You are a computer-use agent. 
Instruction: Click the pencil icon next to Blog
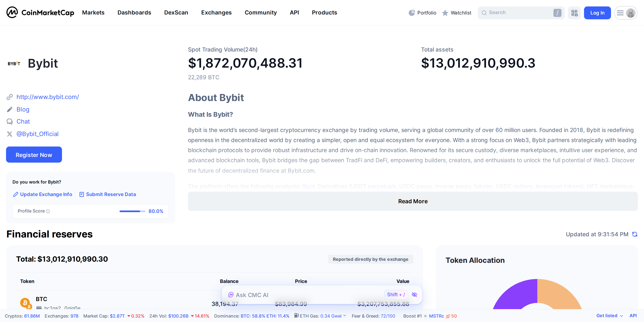(9, 109)
